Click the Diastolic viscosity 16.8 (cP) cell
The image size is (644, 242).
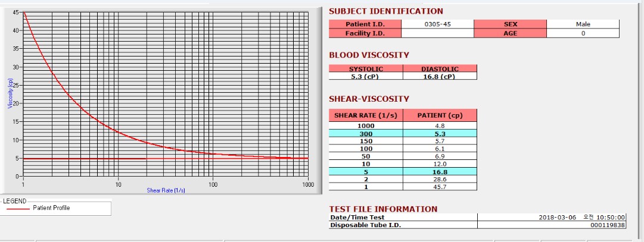pyautogui.click(x=440, y=76)
